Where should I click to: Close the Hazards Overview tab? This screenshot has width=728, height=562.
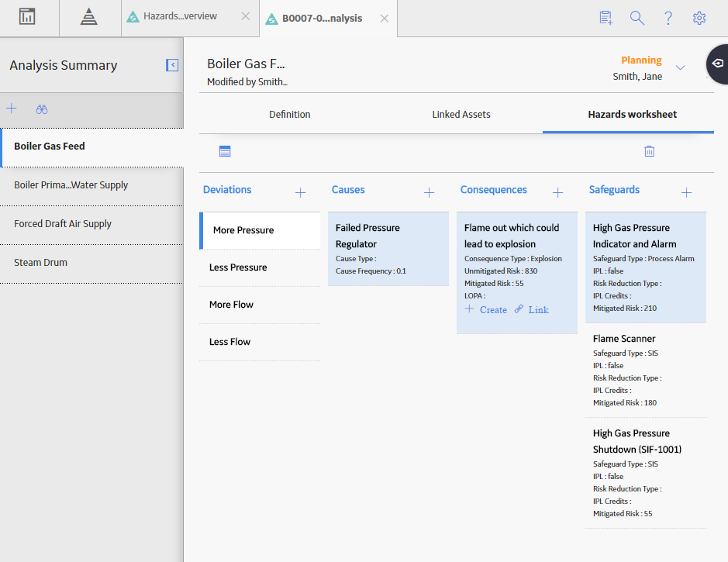pos(246,16)
